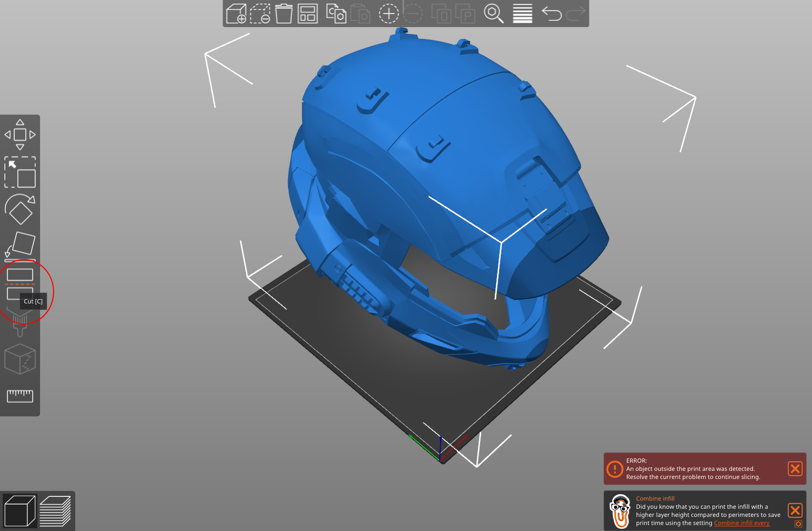
Task: Click the small gear icon in hint notification
Action: [798, 524]
